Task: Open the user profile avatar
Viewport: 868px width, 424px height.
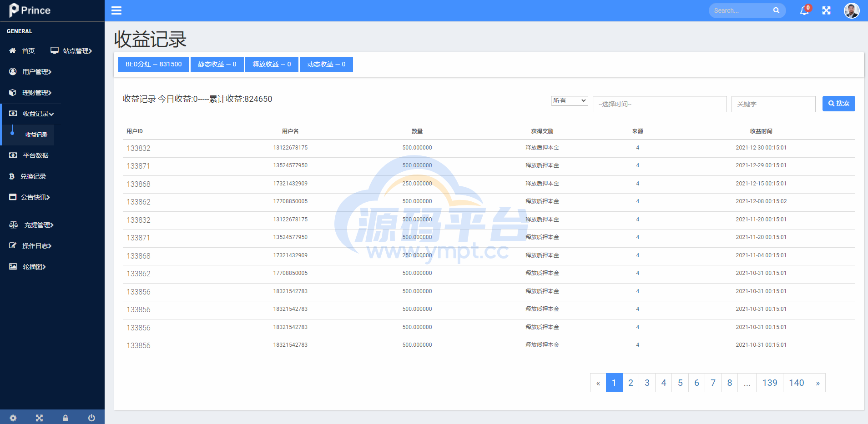Action: (851, 10)
